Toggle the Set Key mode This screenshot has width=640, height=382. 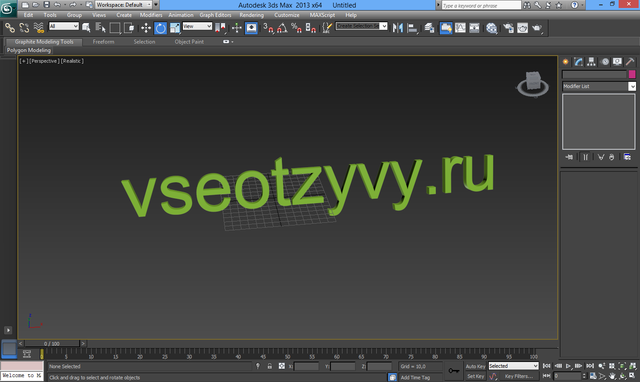pyautogui.click(x=476, y=376)
